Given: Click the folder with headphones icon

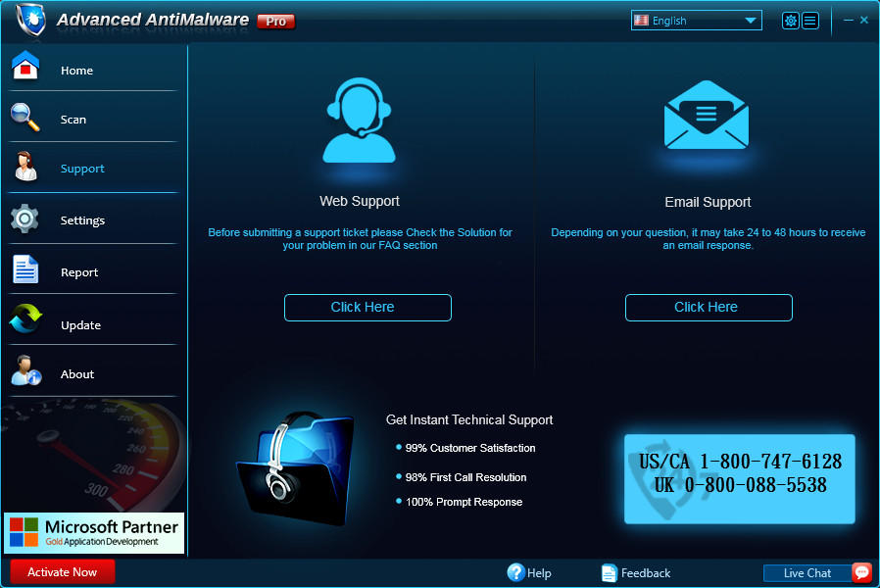Looking at the screenshot, I should (296, 468).
